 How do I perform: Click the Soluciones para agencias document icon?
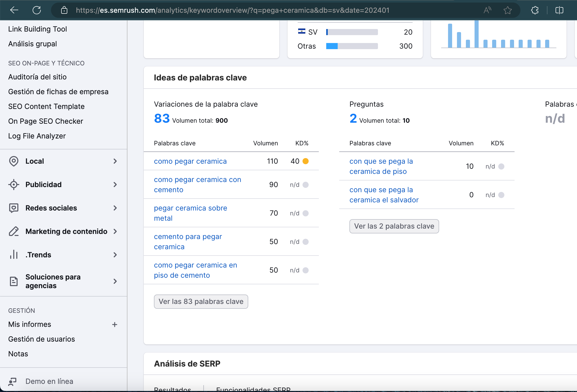pos(14,281)
